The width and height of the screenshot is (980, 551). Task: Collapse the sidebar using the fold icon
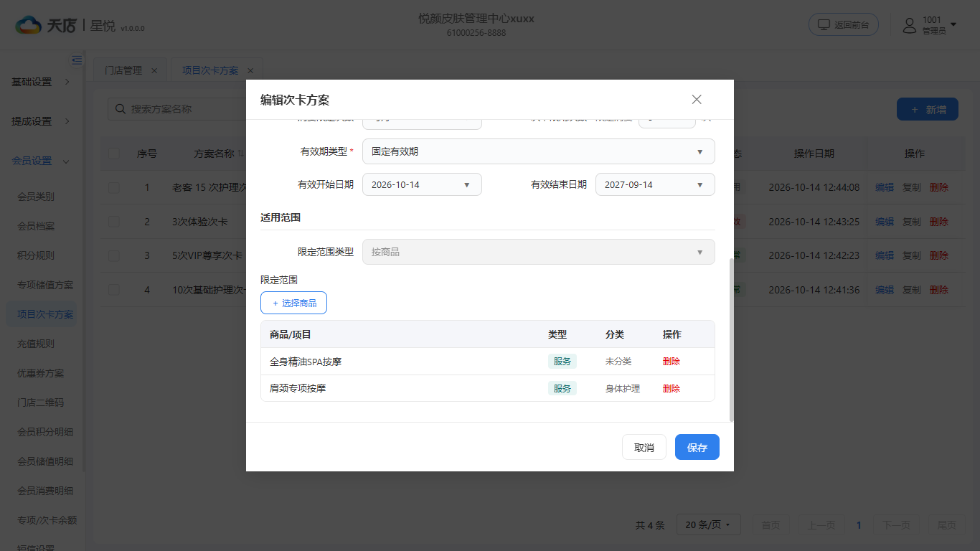tap(77, 60)
